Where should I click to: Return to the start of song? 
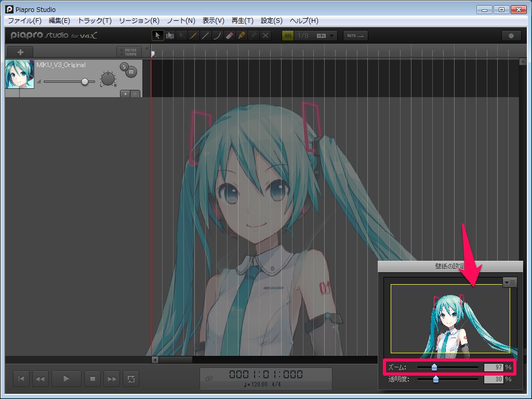(21, 379)
